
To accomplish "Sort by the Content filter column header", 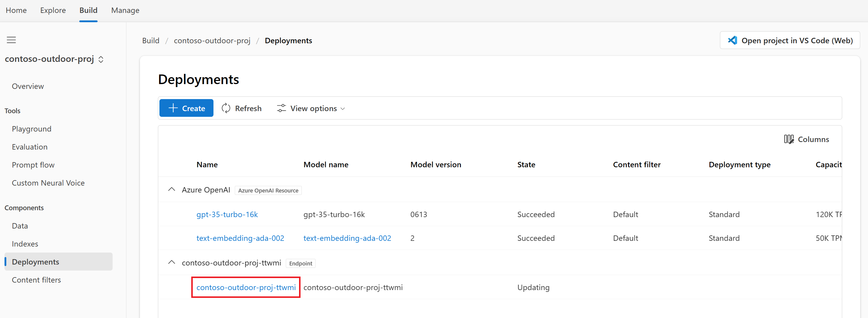I will click(x=637, y=165).
